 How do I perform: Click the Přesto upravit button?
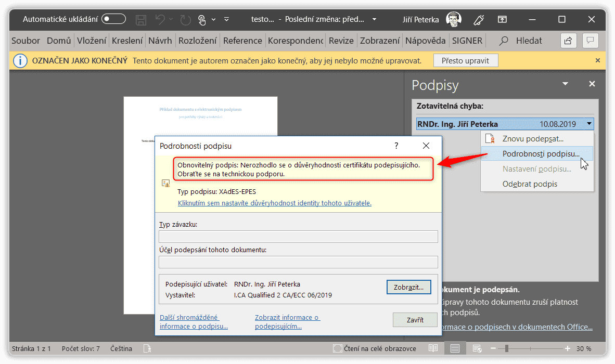click(x=466, y=61)
